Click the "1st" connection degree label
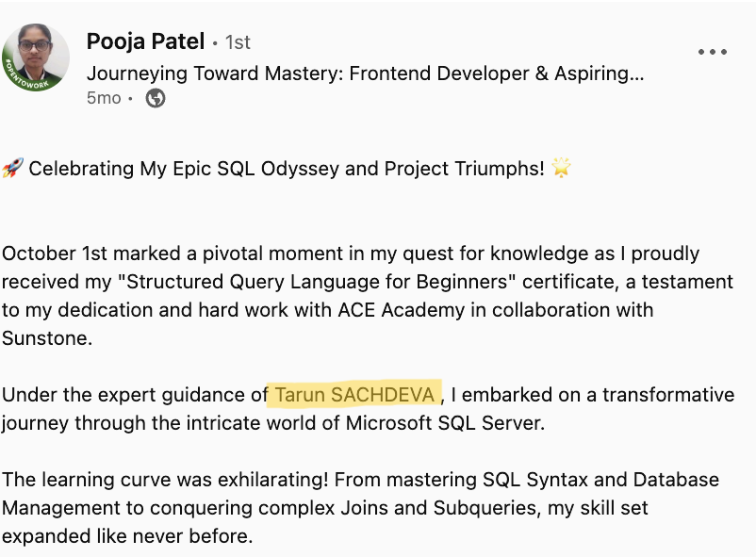The image size is (756, 557). 238,42
